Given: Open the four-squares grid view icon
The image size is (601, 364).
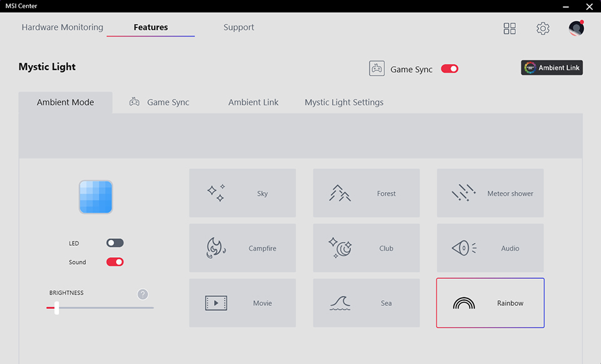Looking at the screenshot, I should point(510,28).
